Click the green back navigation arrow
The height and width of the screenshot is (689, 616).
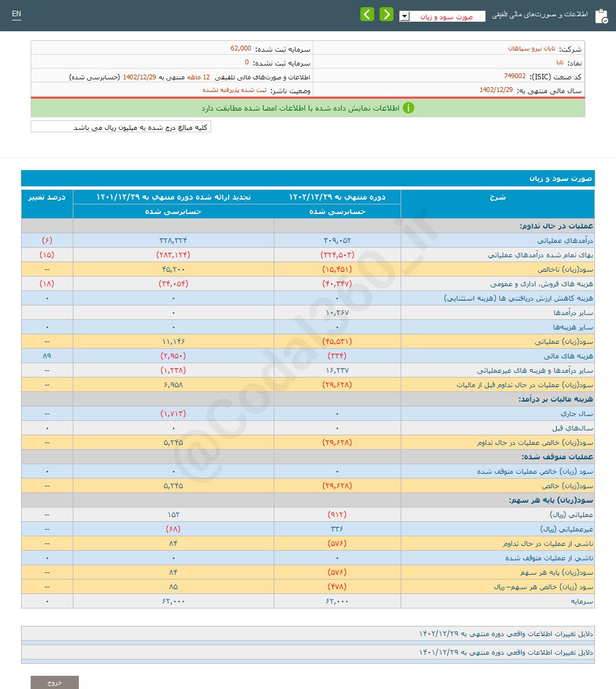[367, 14]
